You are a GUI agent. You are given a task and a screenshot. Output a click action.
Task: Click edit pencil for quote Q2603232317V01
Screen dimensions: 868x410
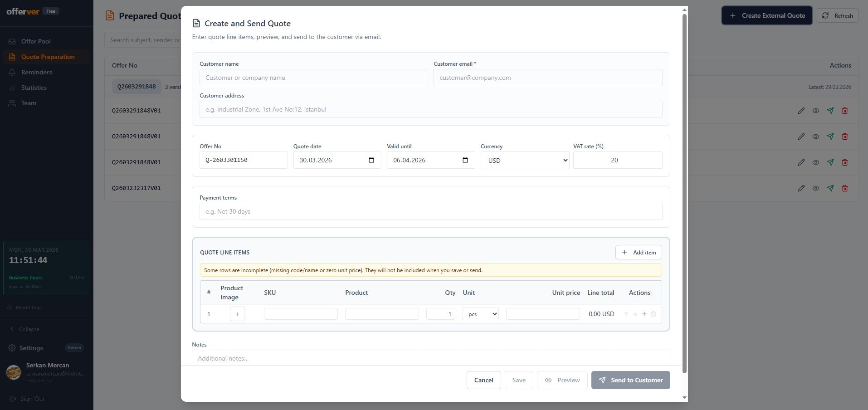pyautogui.click(x=801, y=188)
